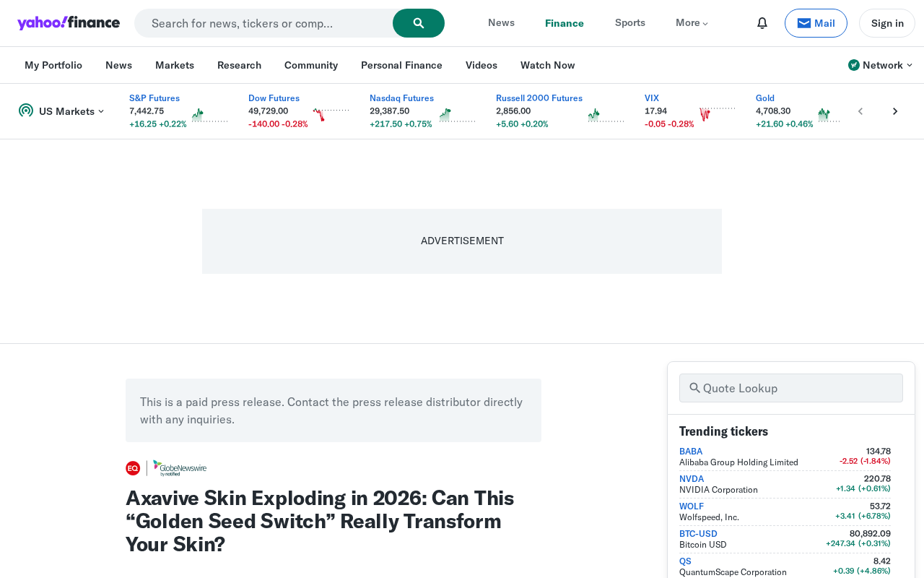924x578 pixels.
Task: Click the Dow Futures sparkline chart
Action: [331, 115]
